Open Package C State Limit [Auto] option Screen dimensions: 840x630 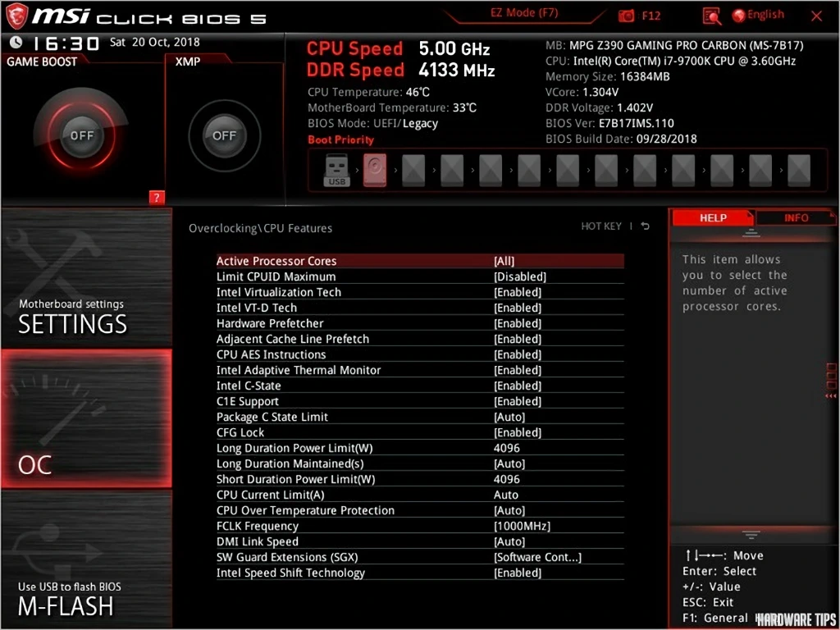point(420,416)
